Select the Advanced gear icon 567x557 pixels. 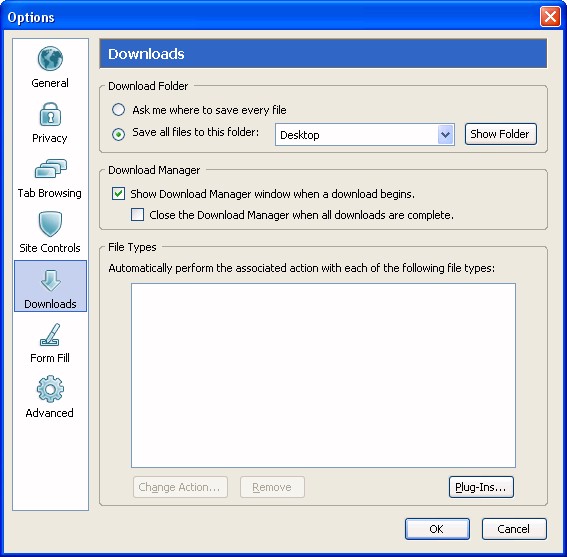pos(50,389)
